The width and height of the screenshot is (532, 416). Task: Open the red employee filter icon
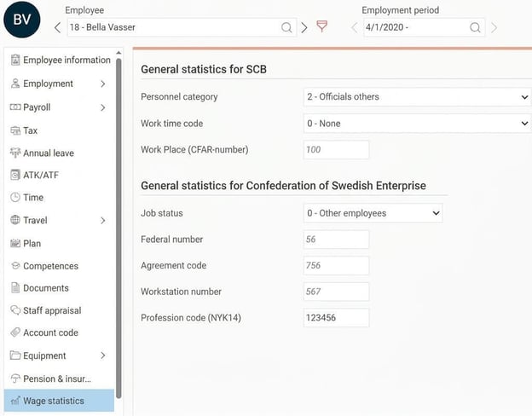321,26
